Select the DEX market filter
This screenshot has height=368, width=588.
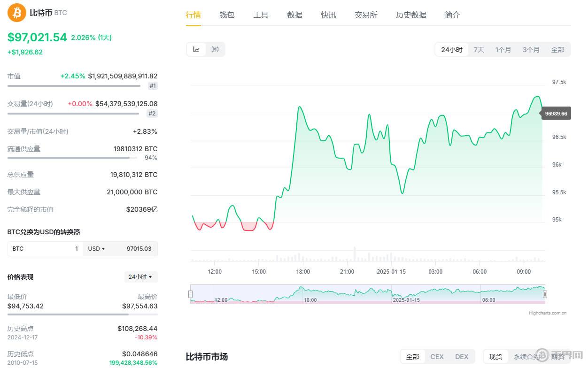(x=462, y=356)
